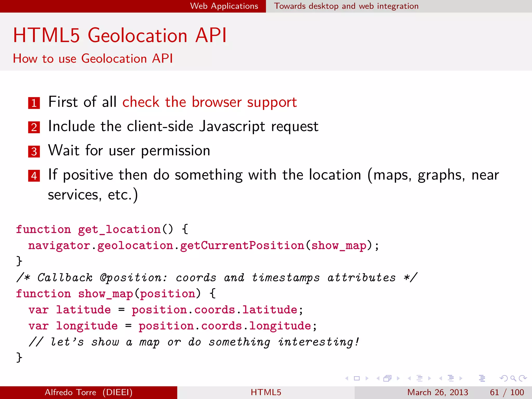Image resolution: width=532 pixels, height=399 pixels.
Task: Go to previous subsection arrow
Action: pyautogui.click(x=409, y=378)
